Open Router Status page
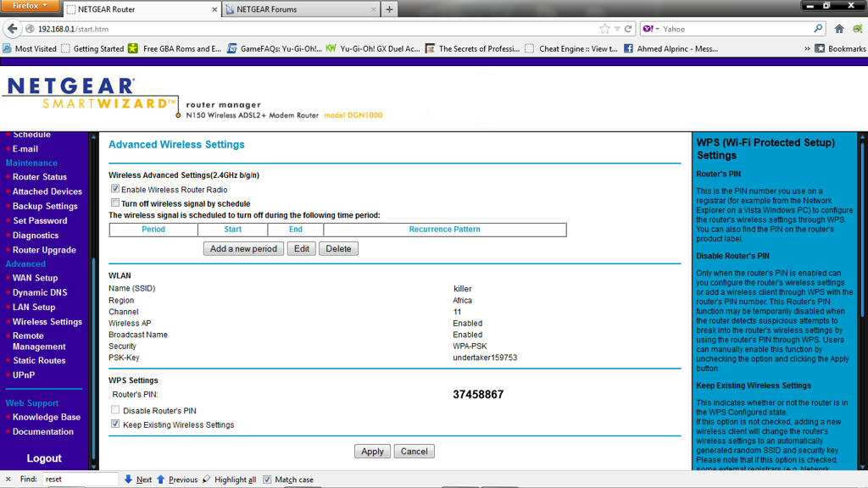Viewport: 868px width, 488px height. tap(39, 177)
